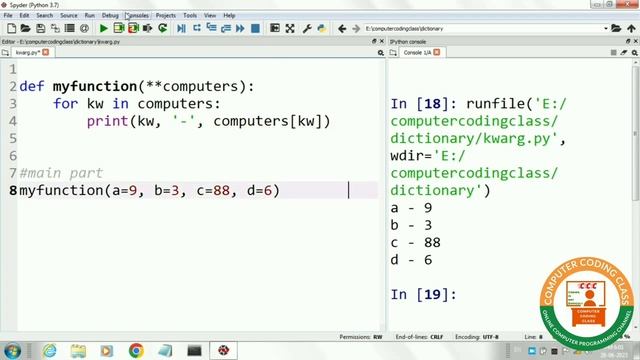Open the PYTHONPATH manager
The width and height of the screenshot is (640, 360).
(322, 29)
